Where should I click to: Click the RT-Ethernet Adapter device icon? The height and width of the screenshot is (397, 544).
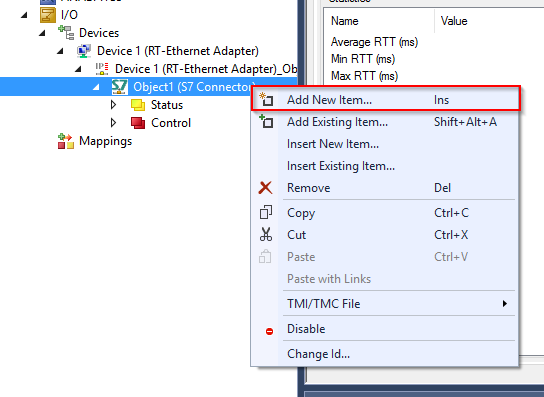[84, 51]
